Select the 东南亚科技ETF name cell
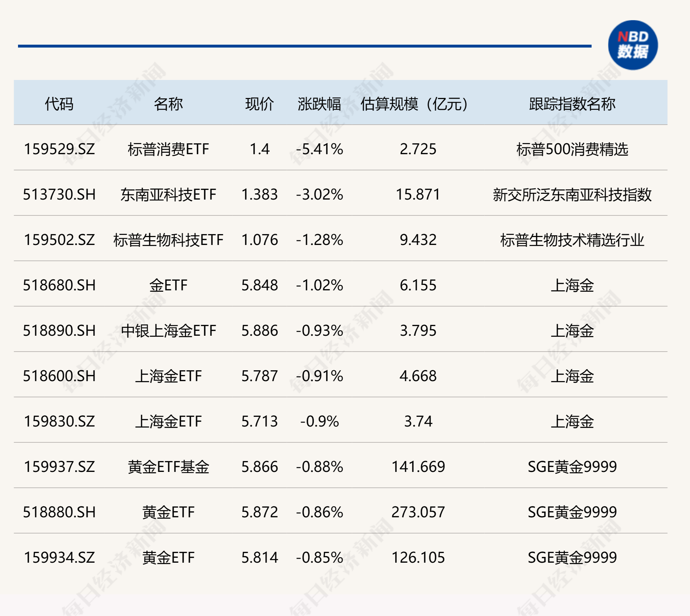 pyautogui.click(x=168, y=195)
